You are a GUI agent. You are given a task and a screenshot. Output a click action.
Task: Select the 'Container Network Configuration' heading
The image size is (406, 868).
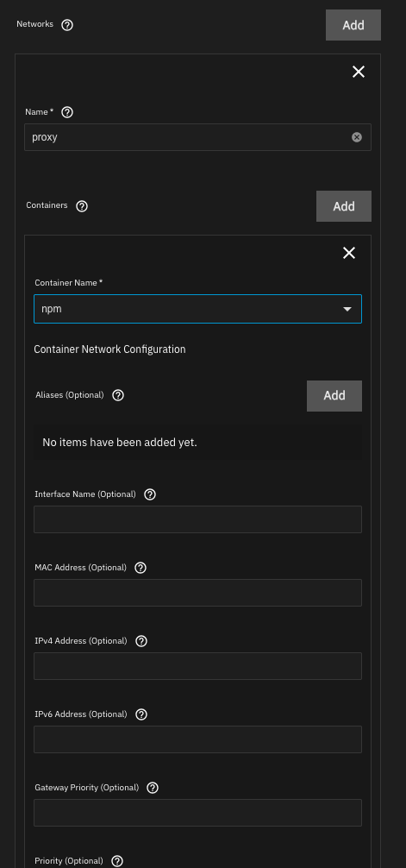click(109, 349)
